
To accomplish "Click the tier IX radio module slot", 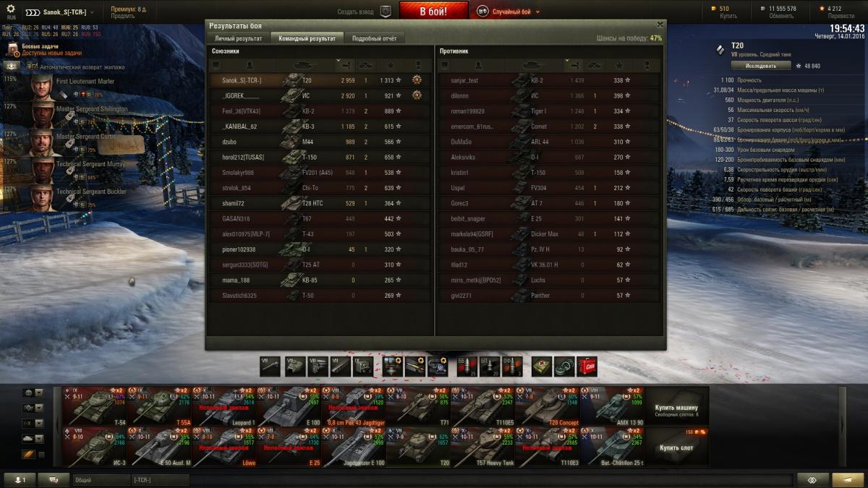I will point(363,366).
